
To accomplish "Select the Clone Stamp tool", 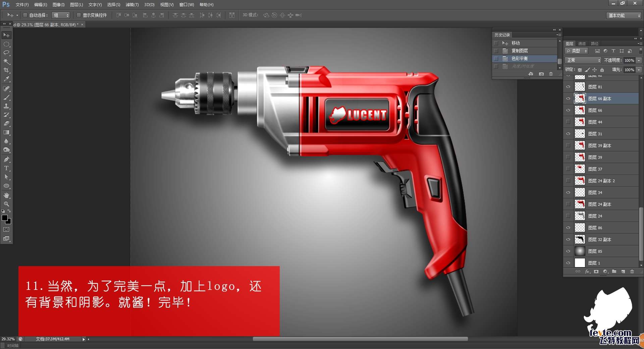I will [6, 106].
